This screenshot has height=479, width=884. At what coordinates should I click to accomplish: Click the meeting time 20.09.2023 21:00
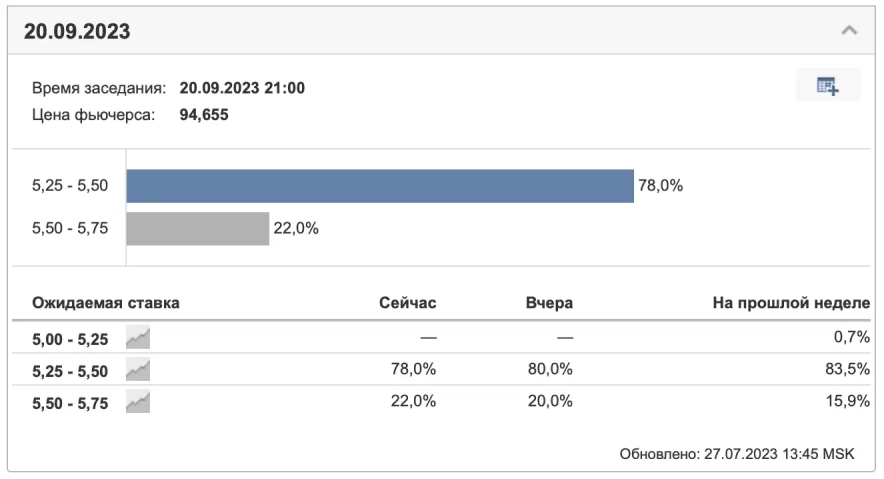pos(242,88)
